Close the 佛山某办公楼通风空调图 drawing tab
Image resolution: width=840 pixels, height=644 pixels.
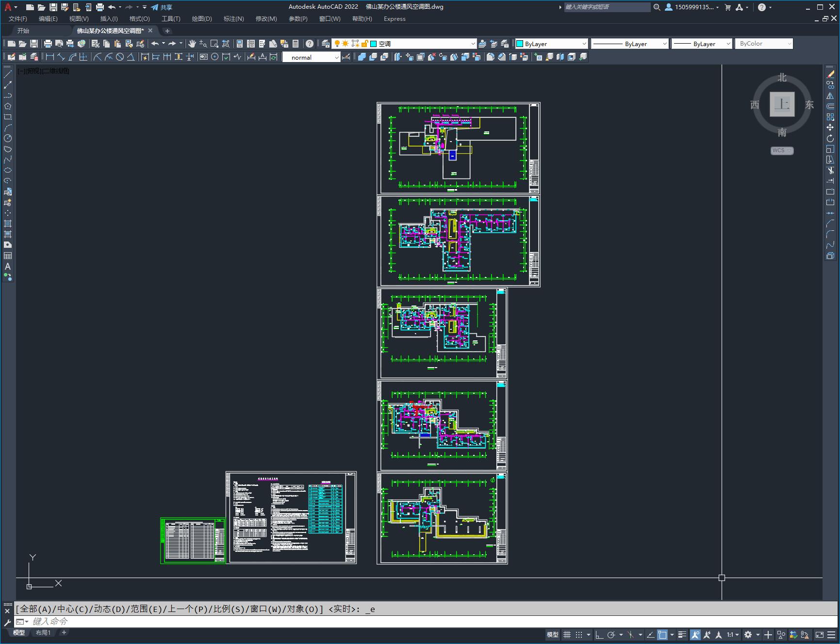coord(150,31)
